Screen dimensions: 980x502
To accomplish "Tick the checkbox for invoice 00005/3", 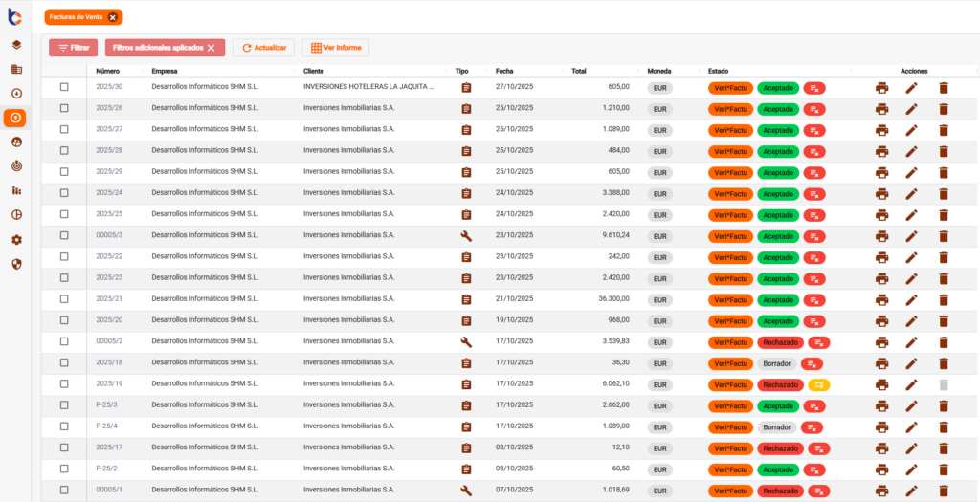I will (64, 235).
